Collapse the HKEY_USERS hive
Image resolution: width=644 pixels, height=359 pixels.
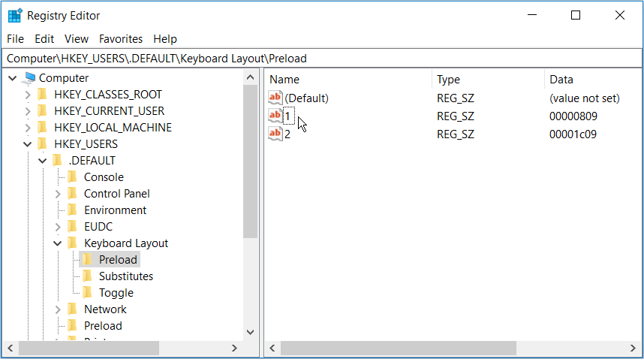pos(28,144)
